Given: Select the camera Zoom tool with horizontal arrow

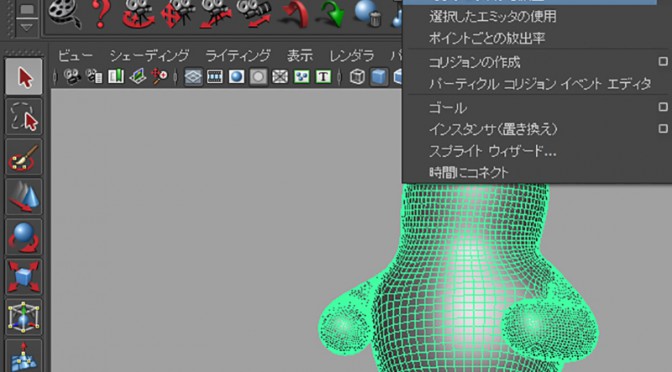Looking at the screenshot, I should point(255,14).
